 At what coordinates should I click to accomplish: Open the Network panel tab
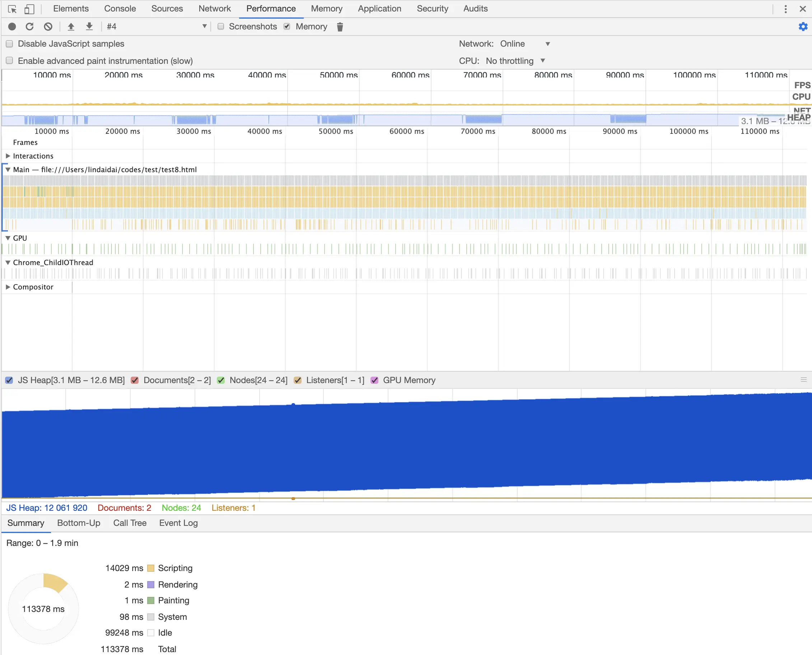[214, 9]
